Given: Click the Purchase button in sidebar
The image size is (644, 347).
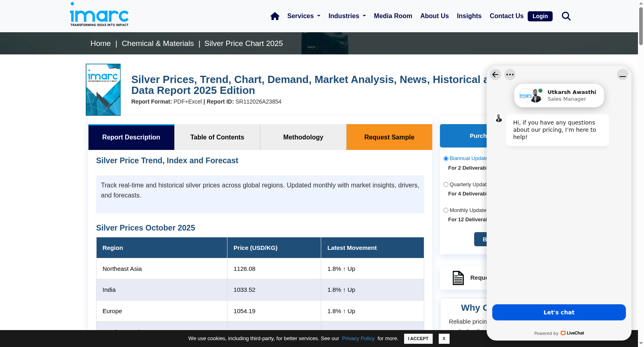Looking at the screenshot, I should coord(463,136).
